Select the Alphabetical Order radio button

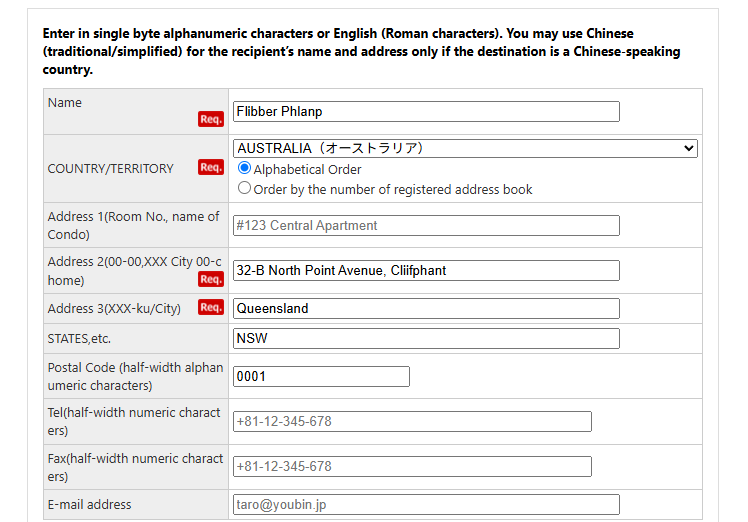pyautogui.click(x=244, y=169)
